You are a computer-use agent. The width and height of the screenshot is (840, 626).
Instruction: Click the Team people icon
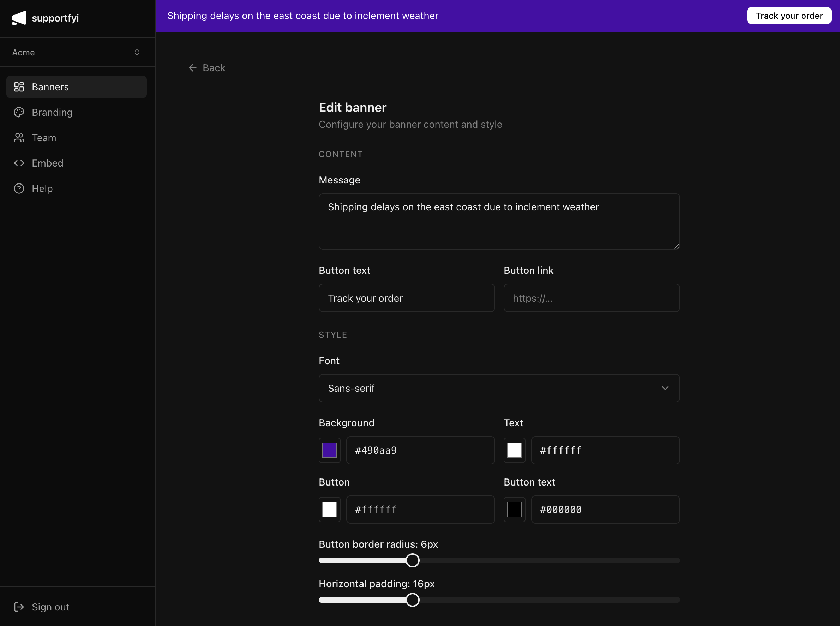19,138
